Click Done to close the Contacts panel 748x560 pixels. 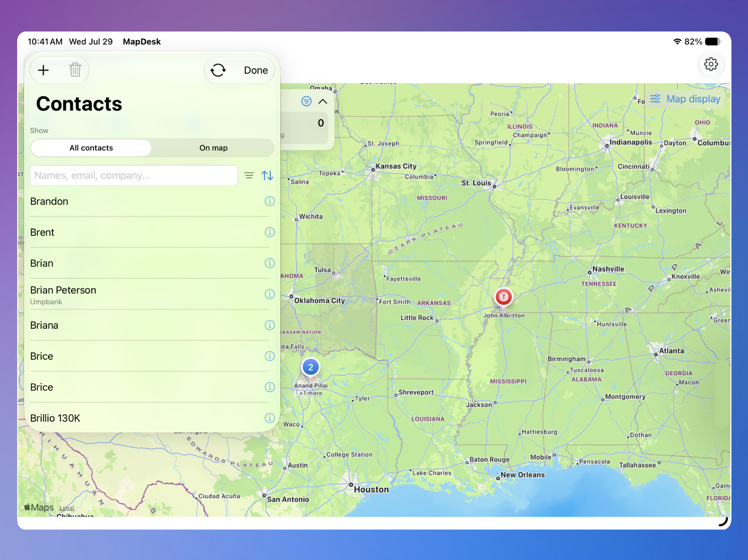(256, 70)
